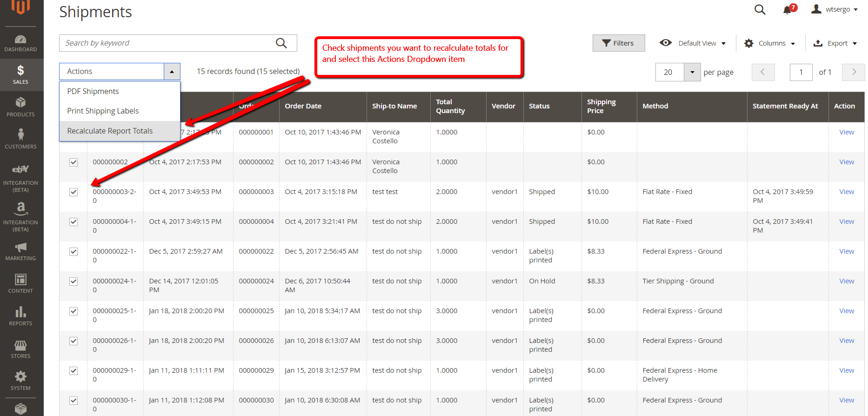The height and width of the screenshot is (416, 868).
Task: View shipment for order 000000004
Action: [x=846, y=221]
